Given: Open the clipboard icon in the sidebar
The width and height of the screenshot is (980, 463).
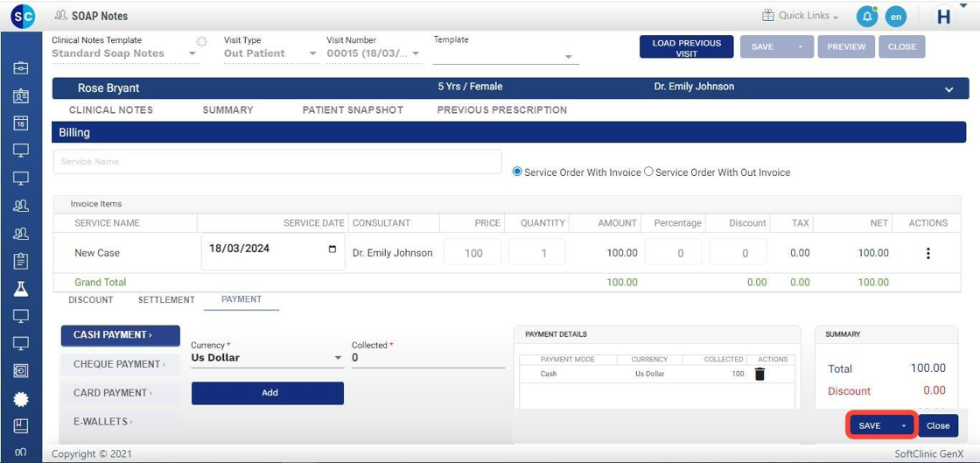Looking at the screenshot, I should point(21,261).
